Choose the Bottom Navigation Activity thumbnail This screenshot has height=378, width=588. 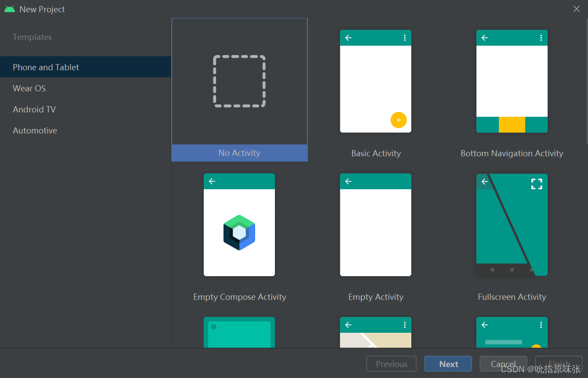pos(512,81)
